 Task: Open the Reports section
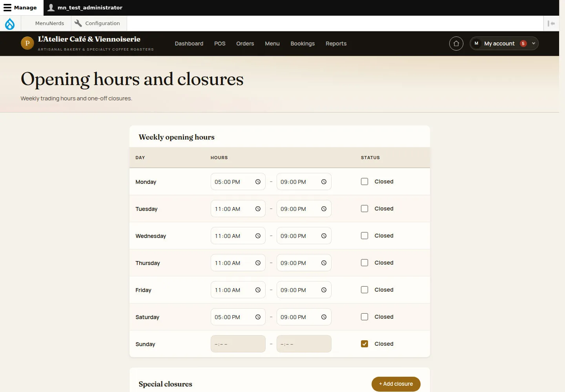[x=336, y=44]
